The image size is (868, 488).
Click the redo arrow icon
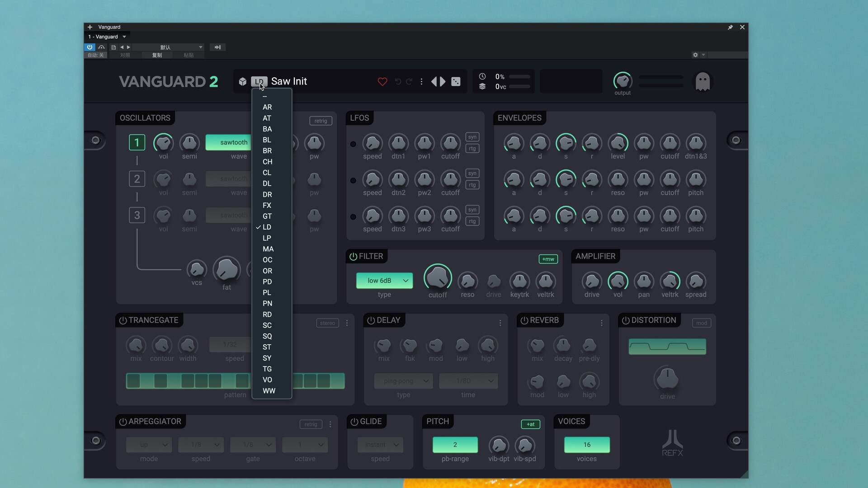[x=409, y=81]
